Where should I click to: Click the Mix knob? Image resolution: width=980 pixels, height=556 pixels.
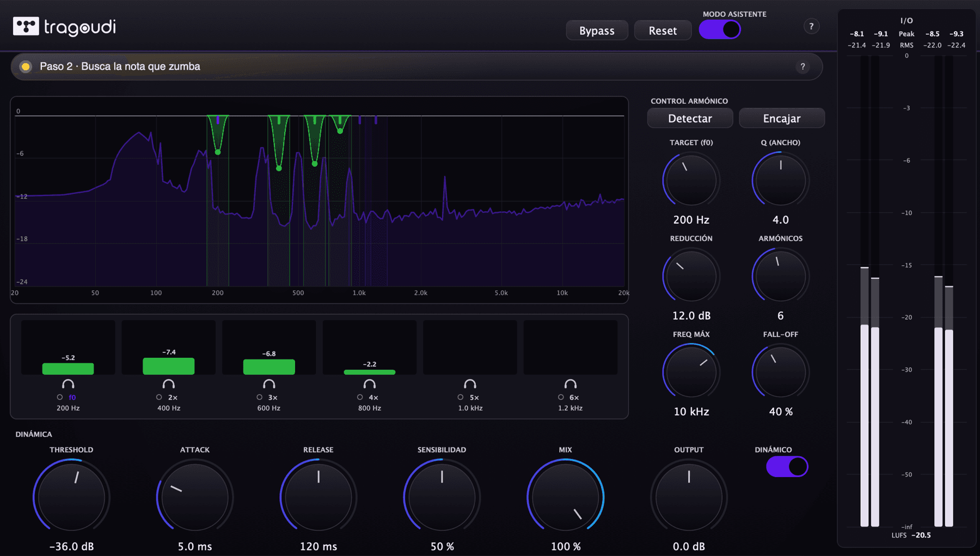566,497
